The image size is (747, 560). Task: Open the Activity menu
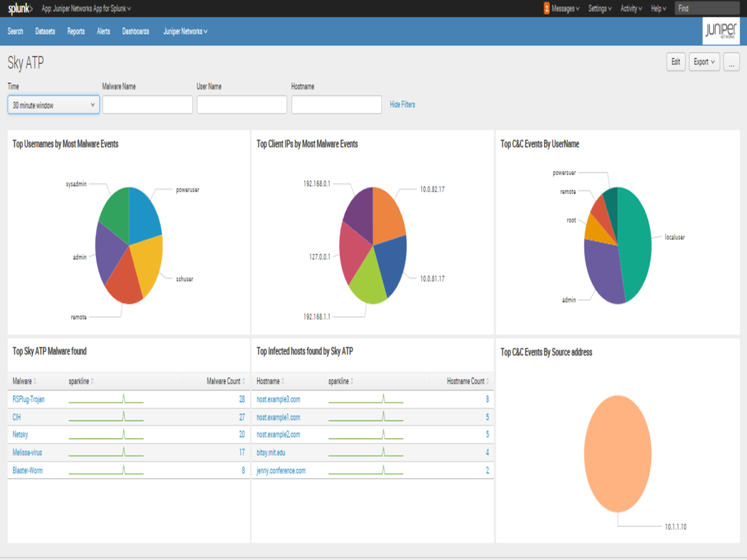pyautogui.click(x=631, y=9)
